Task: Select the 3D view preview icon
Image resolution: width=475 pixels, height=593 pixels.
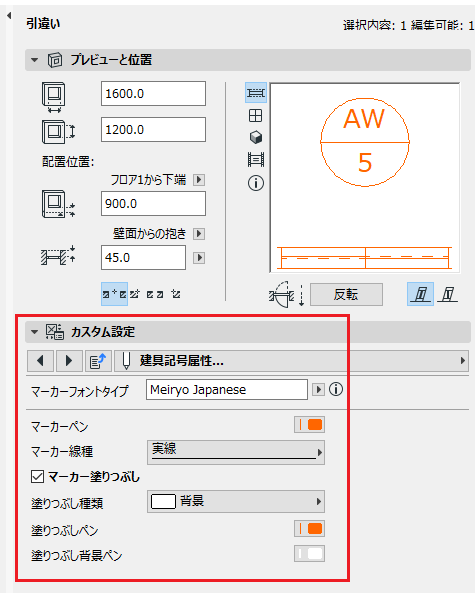Action: coord(256,137)
